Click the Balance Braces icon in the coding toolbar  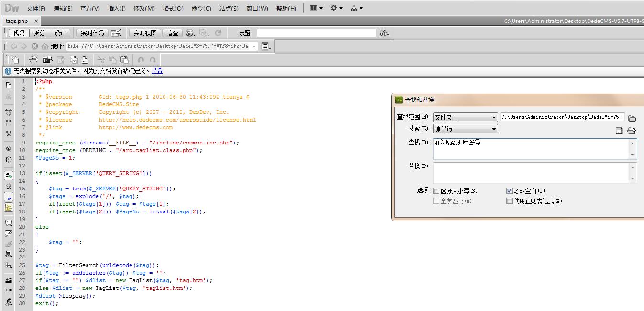[9, 160]
